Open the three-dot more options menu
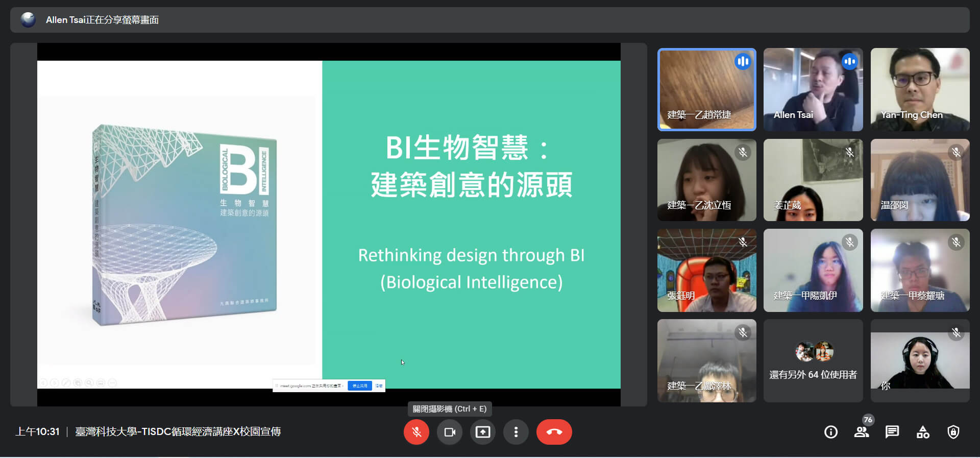Image resolution: width=980 pixels, height=458 pixels. 516,432
